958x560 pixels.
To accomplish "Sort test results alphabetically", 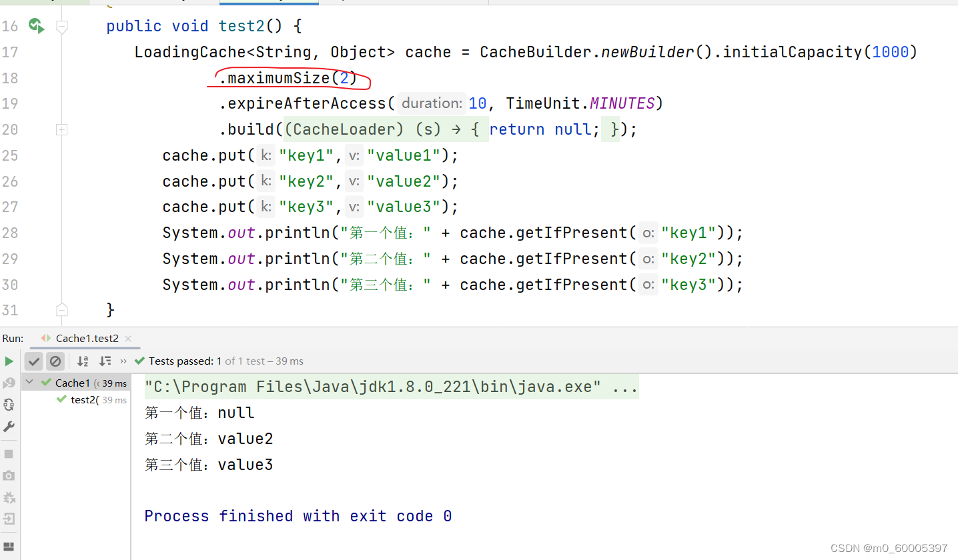I will pos(82,361).
